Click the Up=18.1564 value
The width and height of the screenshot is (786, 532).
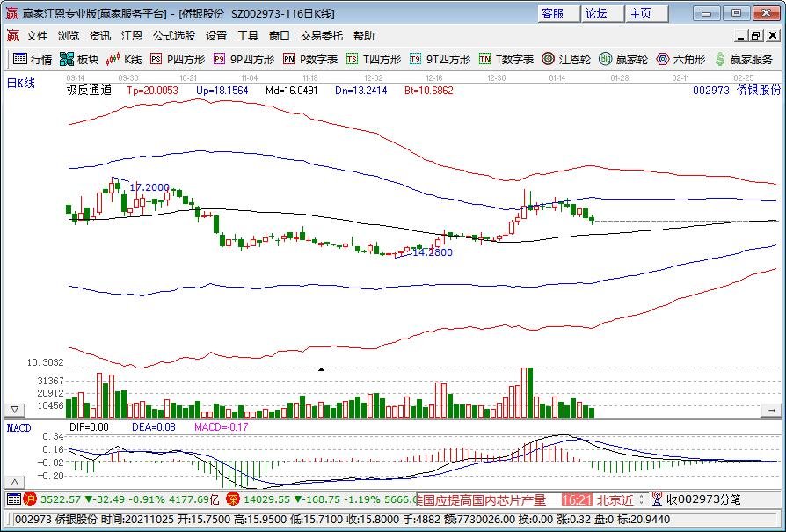point(222,91)
